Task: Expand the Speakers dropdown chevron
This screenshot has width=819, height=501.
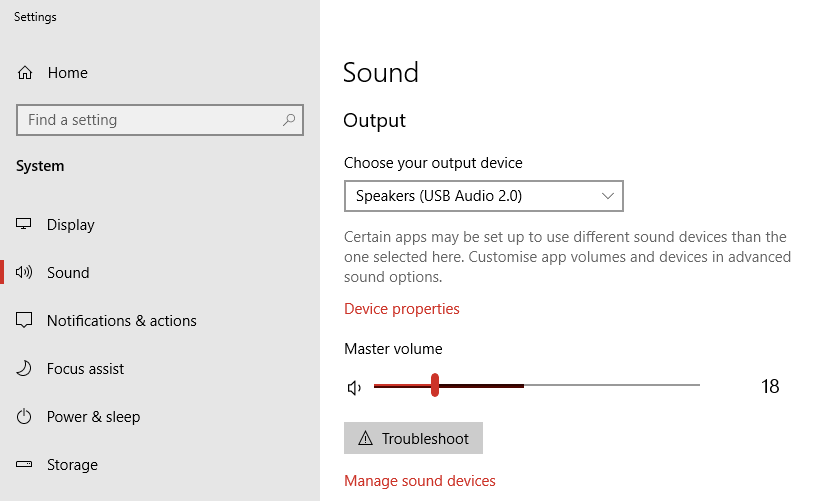Action: (608, 196)
